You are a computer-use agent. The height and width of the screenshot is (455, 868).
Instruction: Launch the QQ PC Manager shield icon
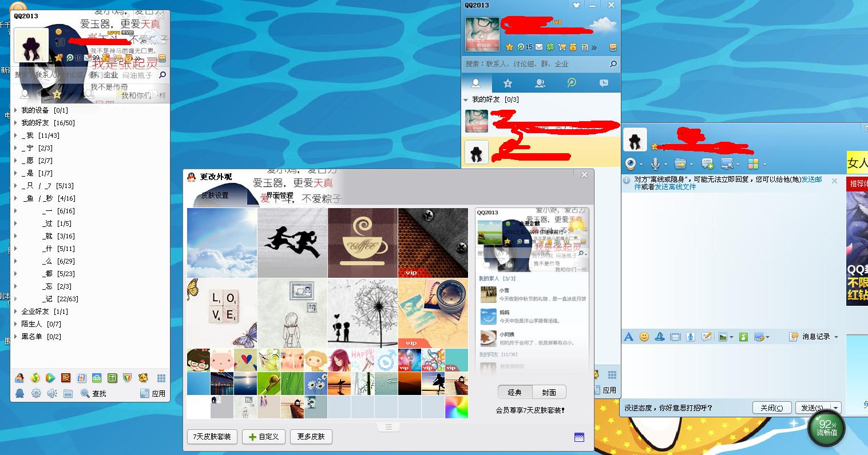coord(128,378)
